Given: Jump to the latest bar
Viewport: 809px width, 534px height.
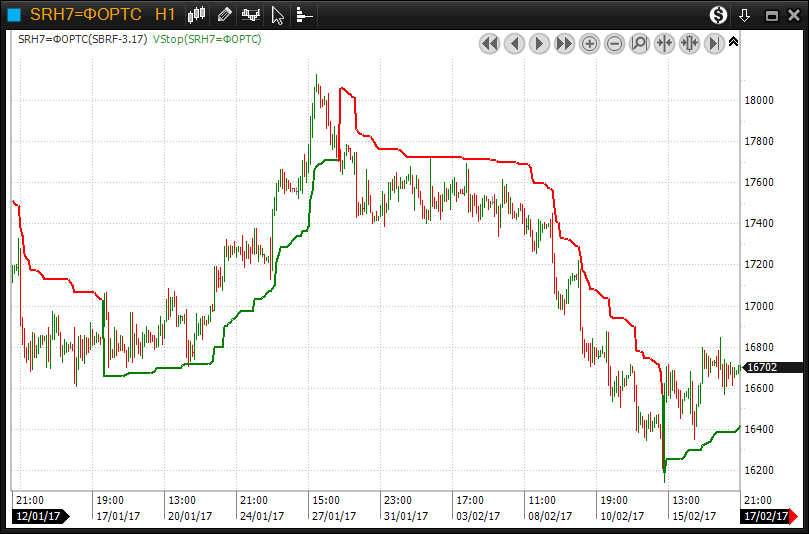Looking at the screenshot, I should pyautogui.click(x=714, y=44).
